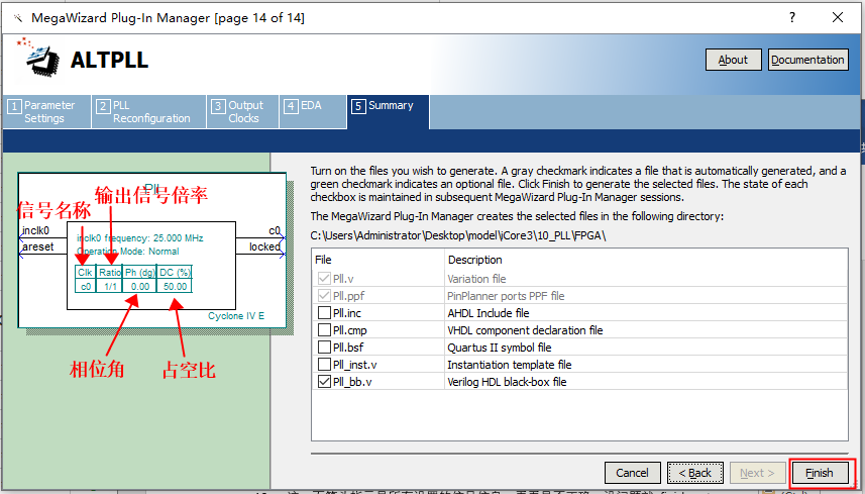
Task: Switch to Parameter Settings tab
Action: click(x=47, y=112)
